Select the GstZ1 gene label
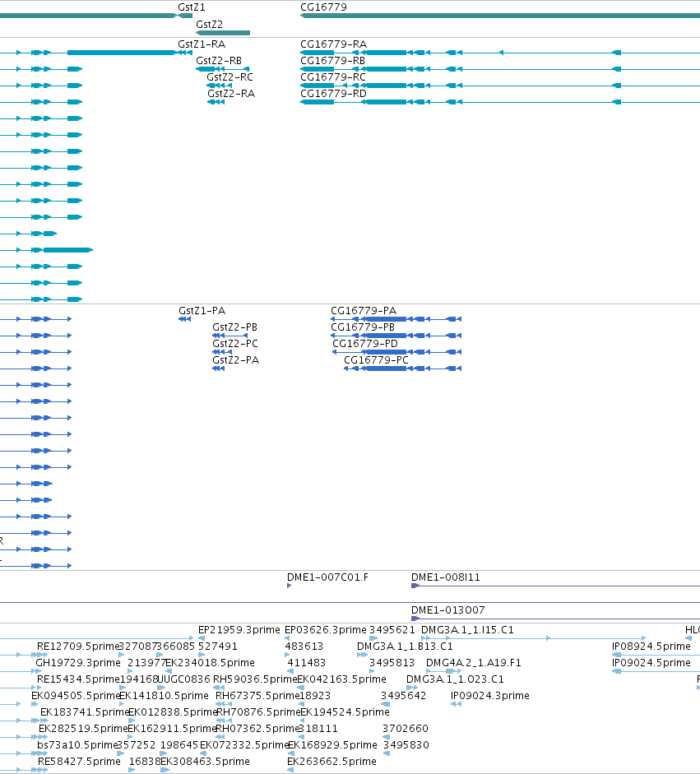The height and width of the screenshot is (774, 700). pyautogui.click(x=192, y=7)
